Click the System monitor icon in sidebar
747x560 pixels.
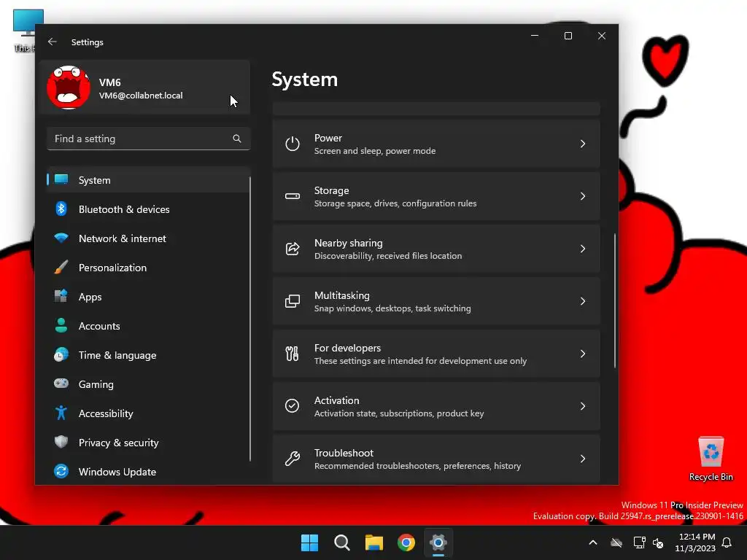point(61,179)
